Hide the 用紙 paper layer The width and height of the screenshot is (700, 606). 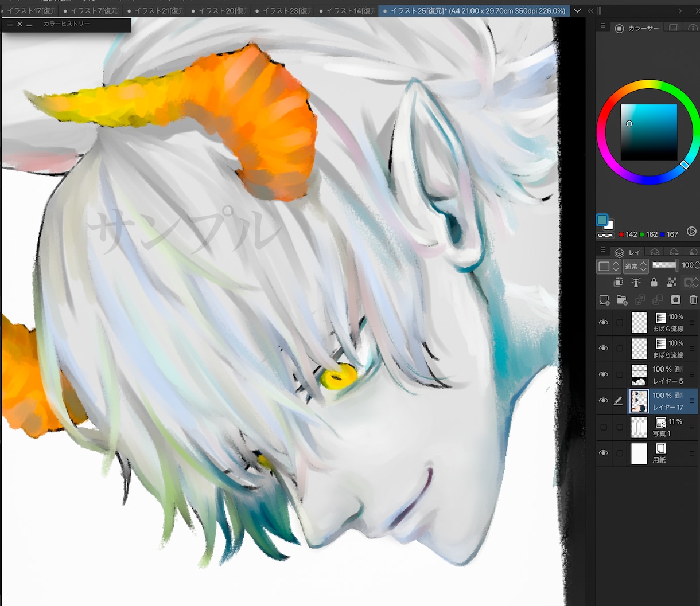[603, 453]
